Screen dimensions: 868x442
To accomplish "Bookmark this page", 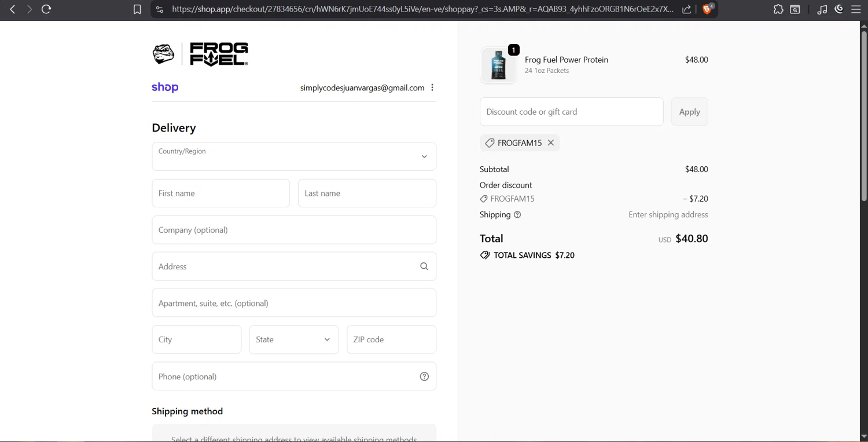I will [137, 9].
